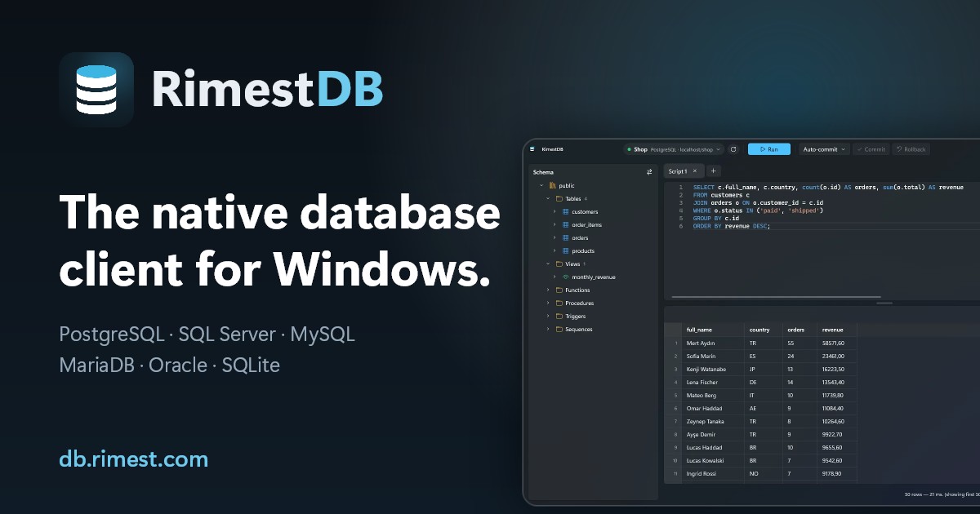This screenshot has height=514, width=980.
Task: Select the cell 'Omar Haddad'
Action: (x=713, y=409)
